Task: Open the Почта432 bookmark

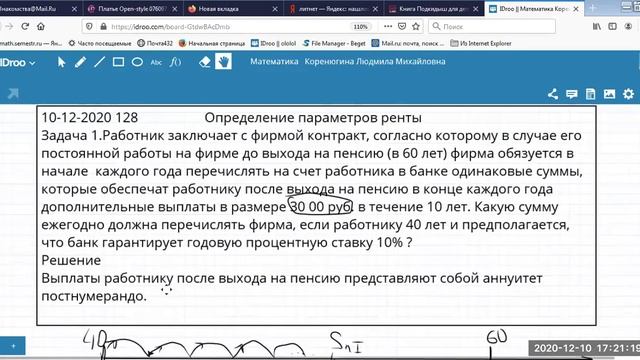Action: [155, 43]
